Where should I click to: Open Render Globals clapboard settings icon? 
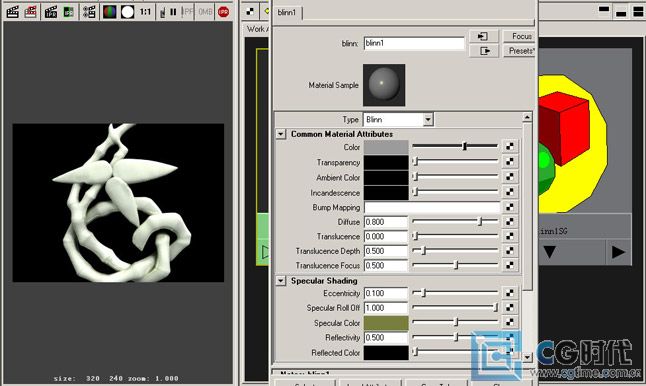coord(89,12)
